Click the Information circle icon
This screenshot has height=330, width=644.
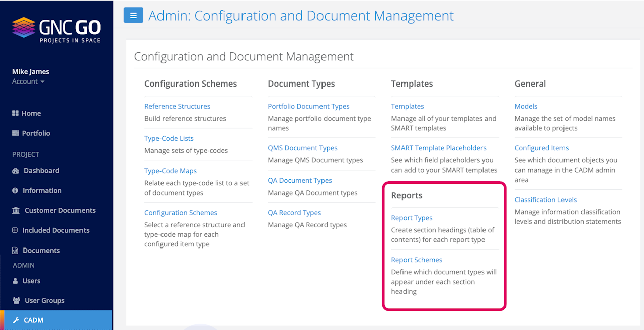pos(15,191)
